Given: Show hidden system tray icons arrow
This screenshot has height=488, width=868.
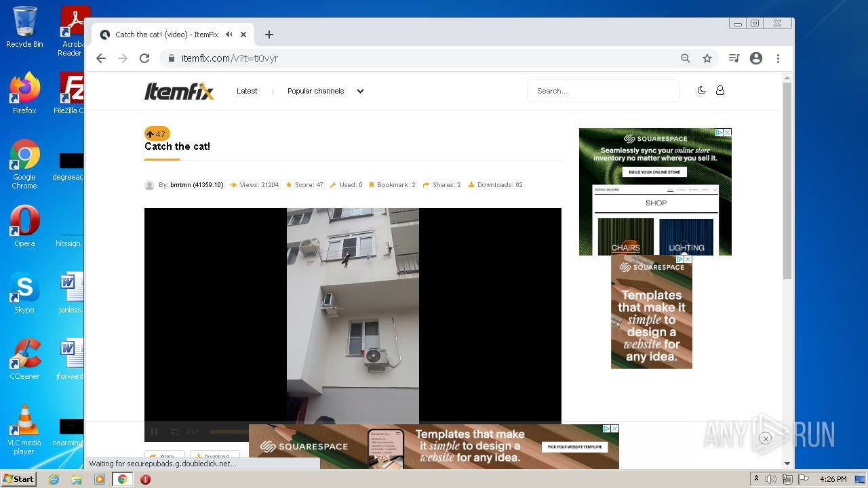Looking at the screenshot, I should coord(756,479).
